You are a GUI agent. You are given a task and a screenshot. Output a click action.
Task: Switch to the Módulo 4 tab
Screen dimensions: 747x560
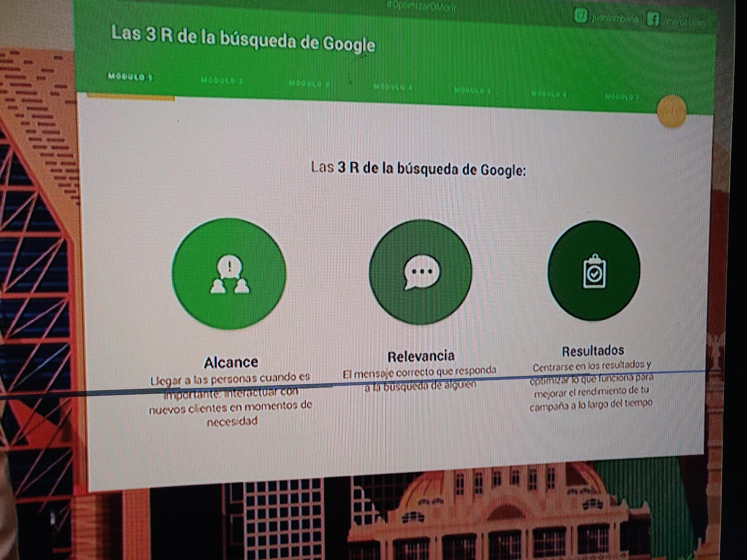(393, 87)
